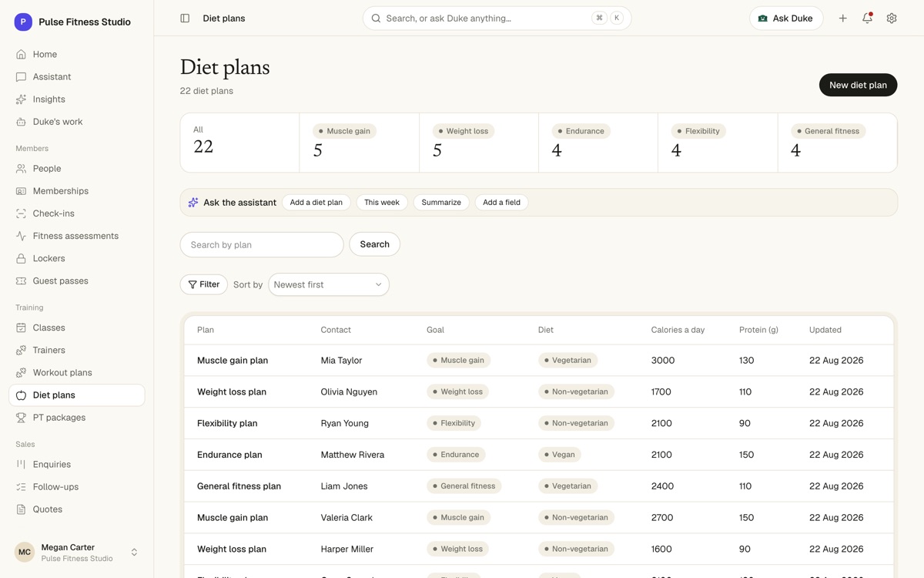Open notifications bell icon
Screen dimensions: 924x578
point(867,18)
